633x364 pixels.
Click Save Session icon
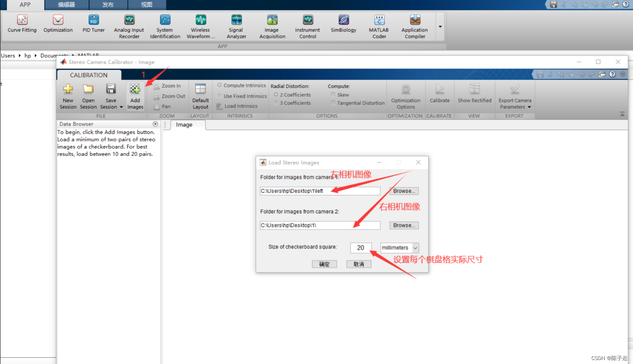111,88
